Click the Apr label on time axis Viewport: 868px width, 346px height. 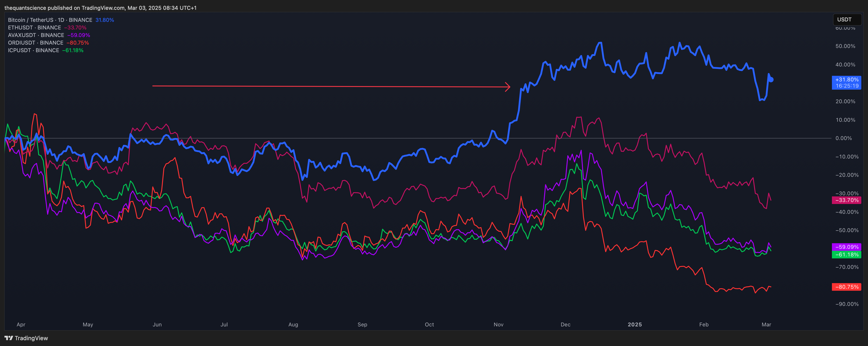click(x=21, y=324)
